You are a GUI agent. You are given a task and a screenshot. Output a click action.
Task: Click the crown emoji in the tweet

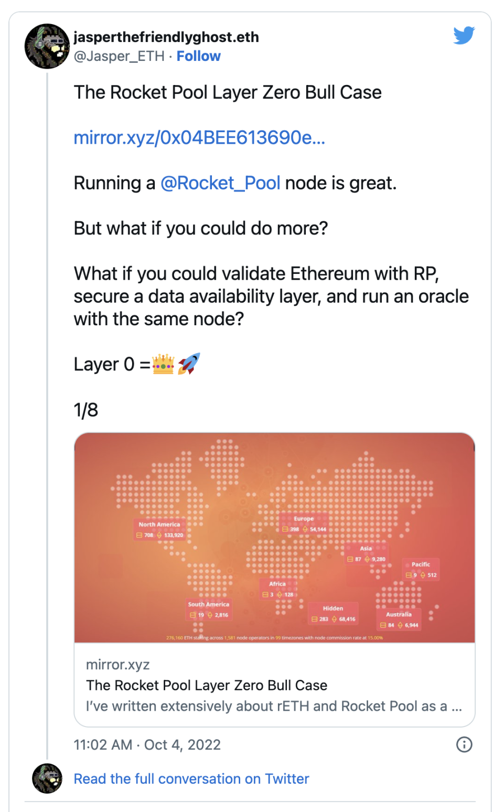point(163,364)
